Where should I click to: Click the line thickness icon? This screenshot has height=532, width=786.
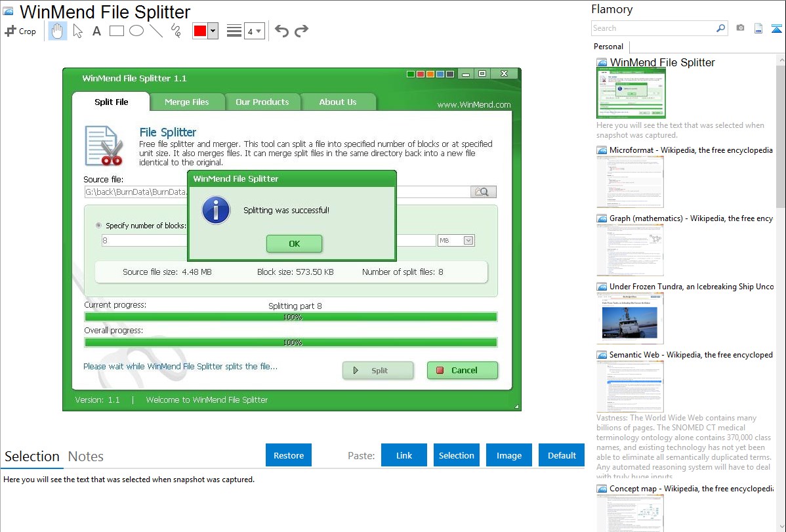pos(234,31)
